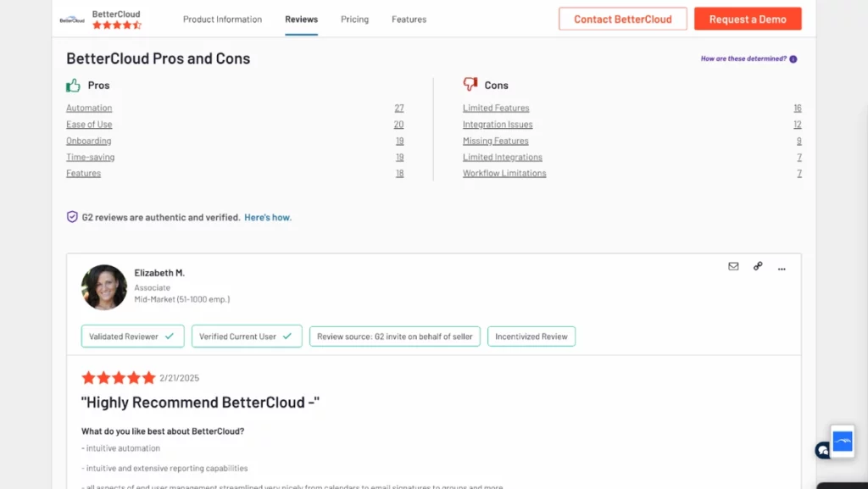The height and width of the screenshot is (489, 868).
Task: Click the blue floating widget button
Action: click(x=843, y=441)
